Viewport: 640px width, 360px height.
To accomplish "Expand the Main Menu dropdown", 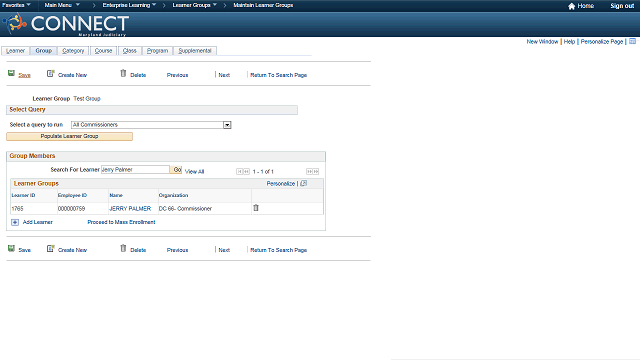I will pyautogui.click(x=62, y=5).
